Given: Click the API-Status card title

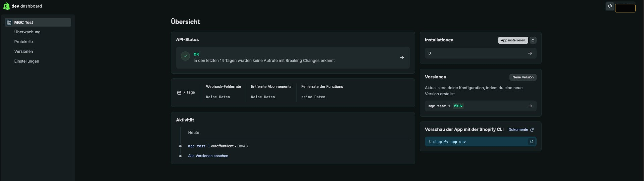Looking at the screenshot, I should pos(187,39).
